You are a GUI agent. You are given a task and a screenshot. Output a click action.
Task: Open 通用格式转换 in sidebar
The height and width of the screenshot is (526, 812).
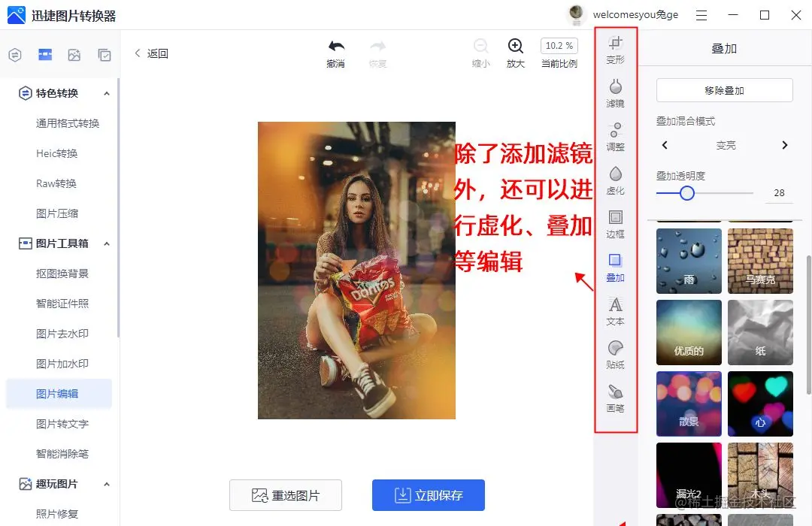[x=68, y=123]
